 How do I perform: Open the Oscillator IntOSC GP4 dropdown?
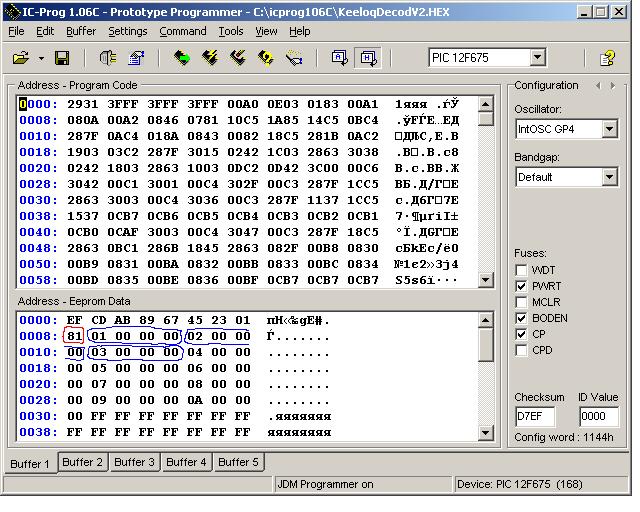pos(610,129)
